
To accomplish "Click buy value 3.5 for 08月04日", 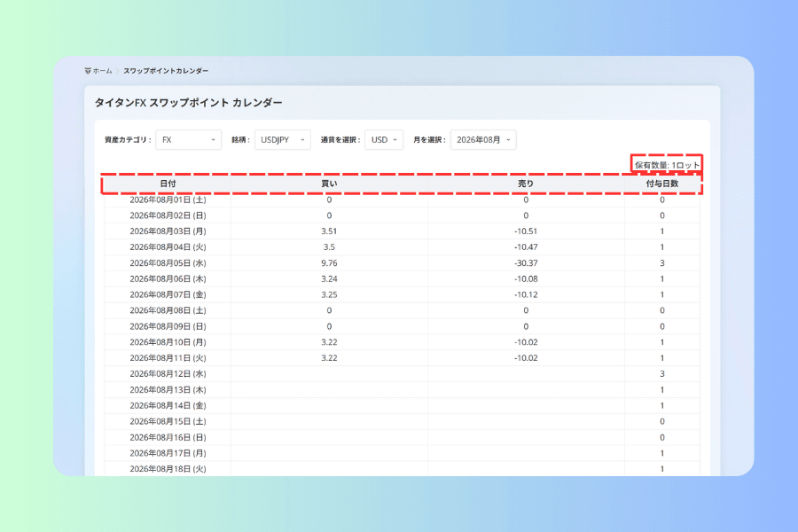I will pos(329,246).
